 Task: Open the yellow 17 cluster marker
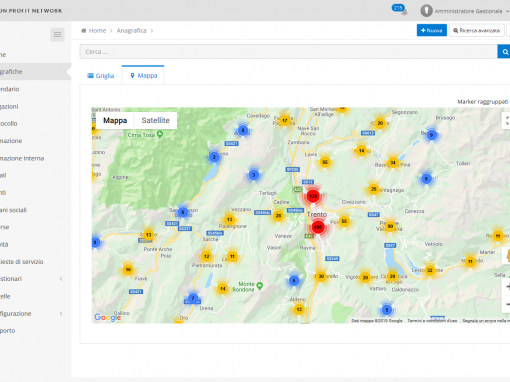(285, 120)
